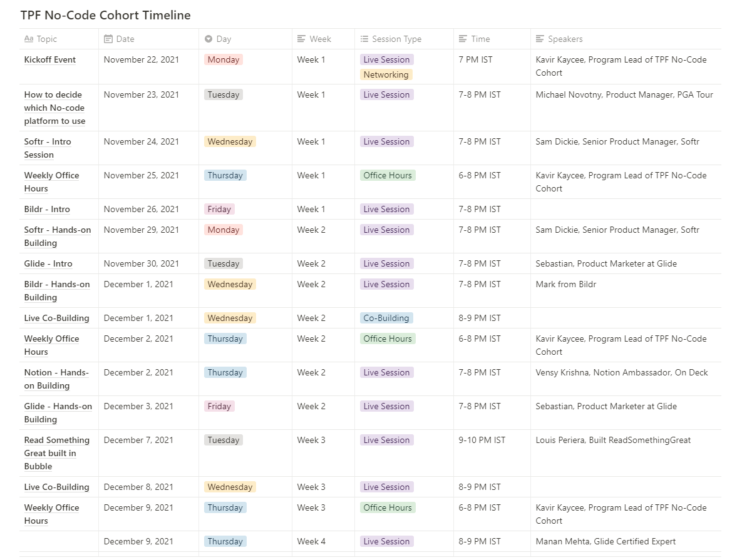Image resolution: width=742 pixels, height=560 pixels.
Task: Open the Speakers column header menu
Action: coord(626,39)
